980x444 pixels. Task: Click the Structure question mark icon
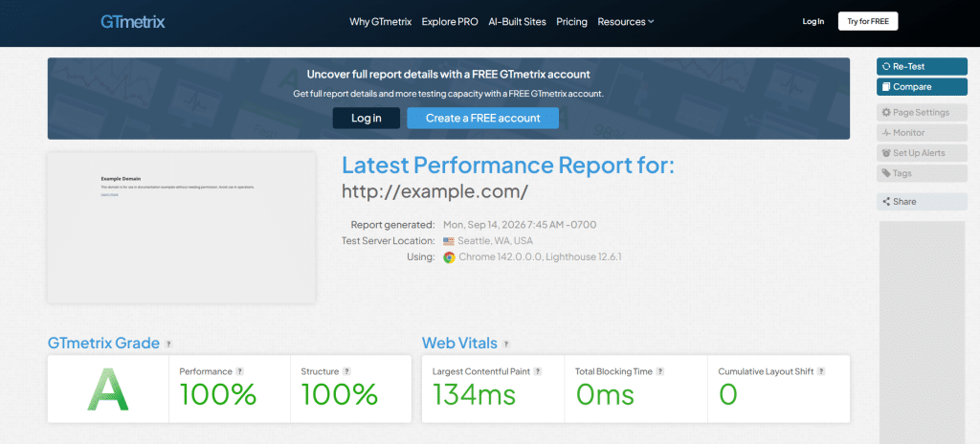pyautogui.click(x=346, y=371)
